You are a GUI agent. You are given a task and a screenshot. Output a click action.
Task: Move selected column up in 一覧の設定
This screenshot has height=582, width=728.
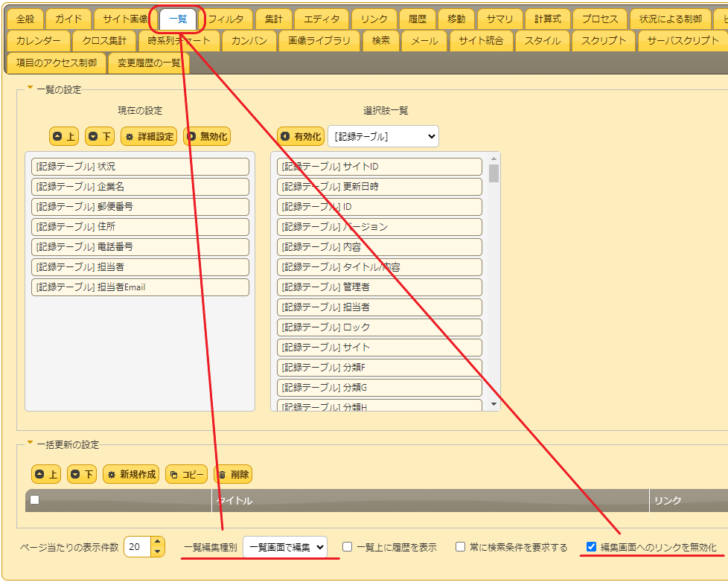tap(63, 136)
